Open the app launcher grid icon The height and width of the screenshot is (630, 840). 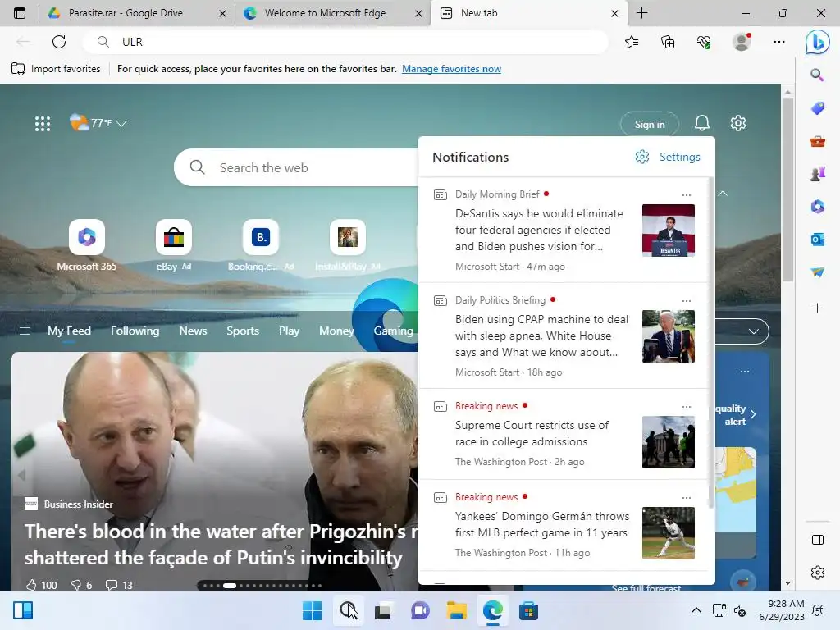[43, 124]
